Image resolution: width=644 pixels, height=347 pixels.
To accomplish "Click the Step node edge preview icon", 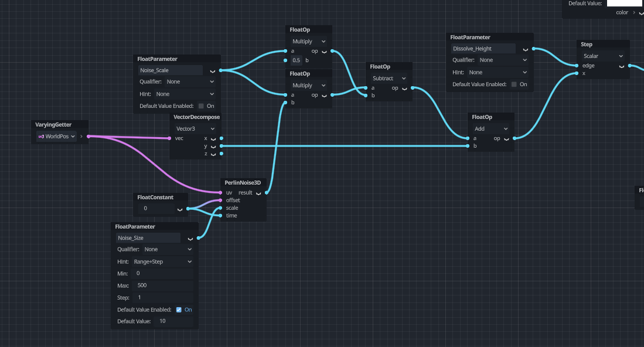I will pyautogui.click(x=621, y=66).
